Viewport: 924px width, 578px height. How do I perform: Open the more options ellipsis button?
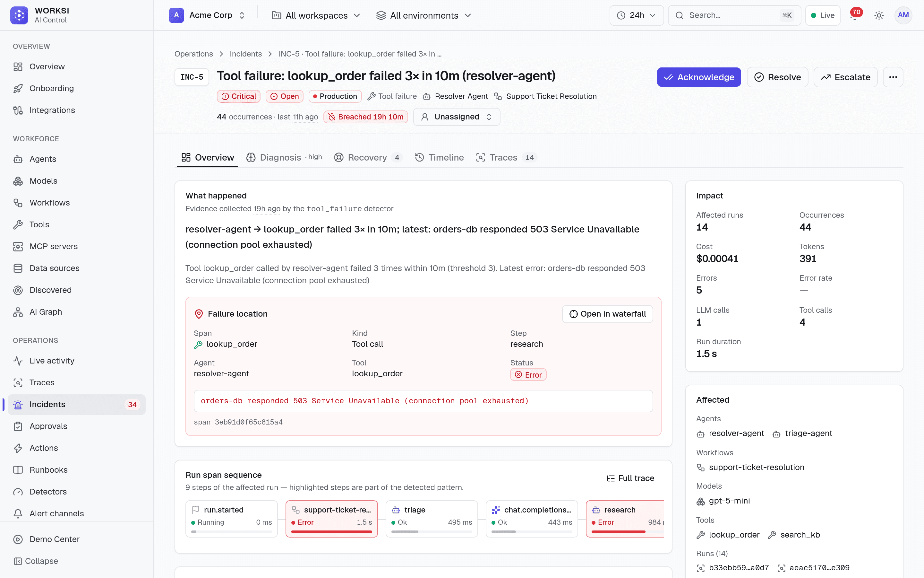(x=893, y=77)
